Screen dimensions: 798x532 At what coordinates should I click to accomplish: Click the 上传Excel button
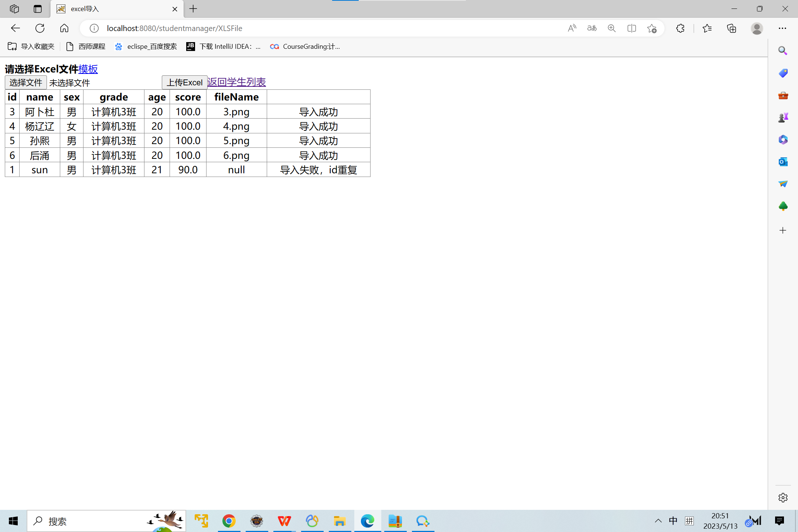(184, 82)
